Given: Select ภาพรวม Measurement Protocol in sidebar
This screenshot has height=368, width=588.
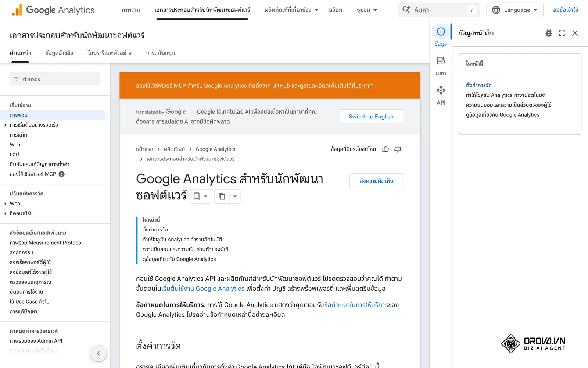Looking at the screenshot, I should (46, 243).
